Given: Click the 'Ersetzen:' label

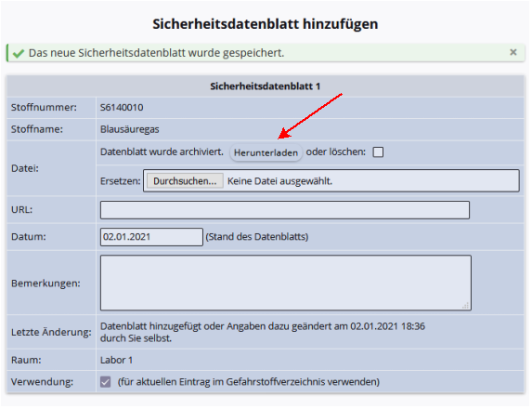Looking at the screenshot, I should pyautogui.click(x=121, y=181).
